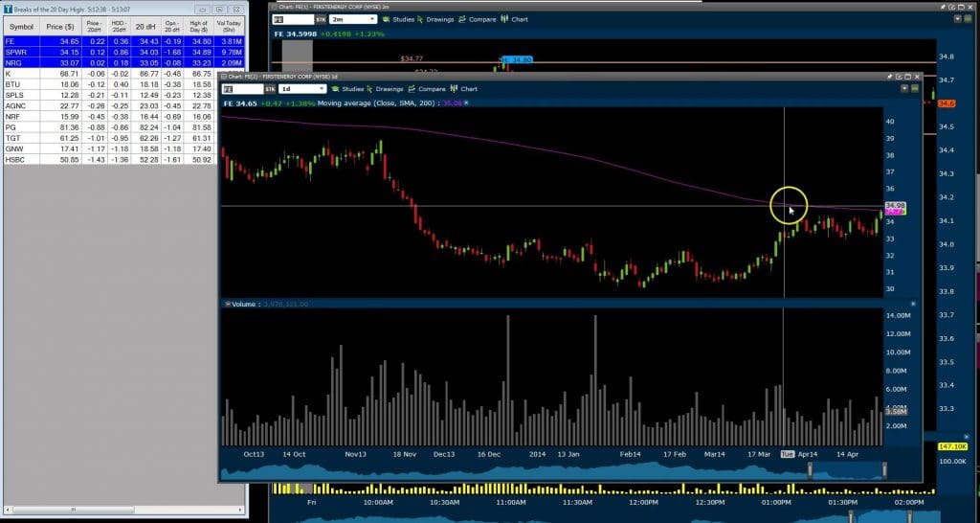Click the STK type button in front chart

[270, 89]
